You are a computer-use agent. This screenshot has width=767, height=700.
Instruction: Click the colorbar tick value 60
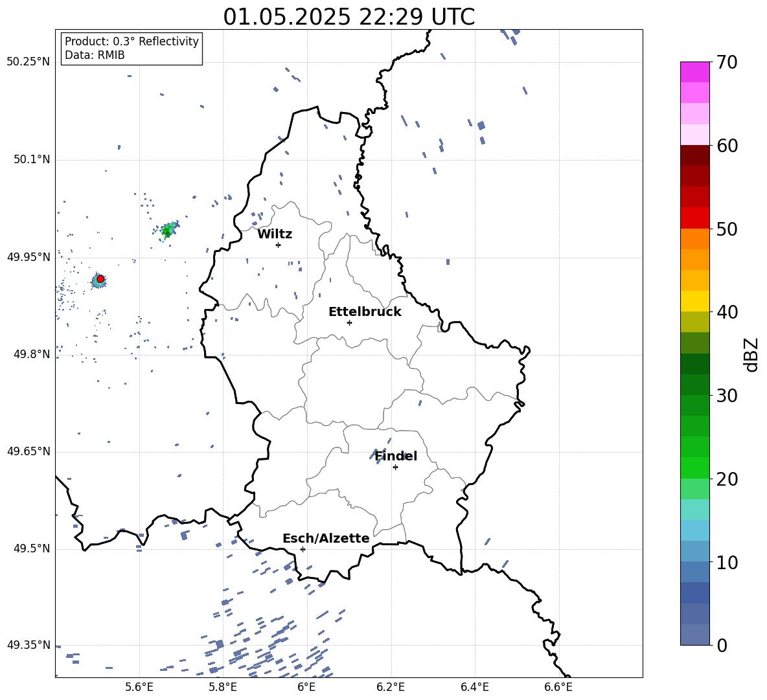(x=727, y=146)
